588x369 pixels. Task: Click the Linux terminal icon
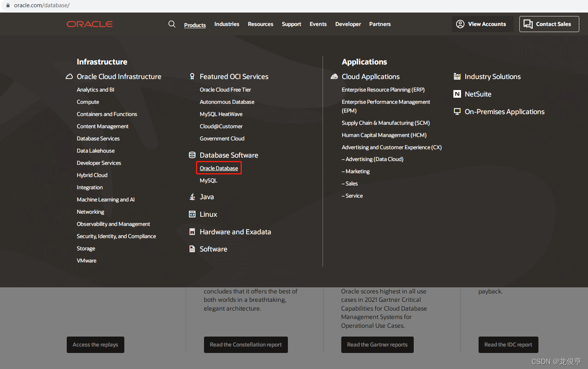coord(192,214)
